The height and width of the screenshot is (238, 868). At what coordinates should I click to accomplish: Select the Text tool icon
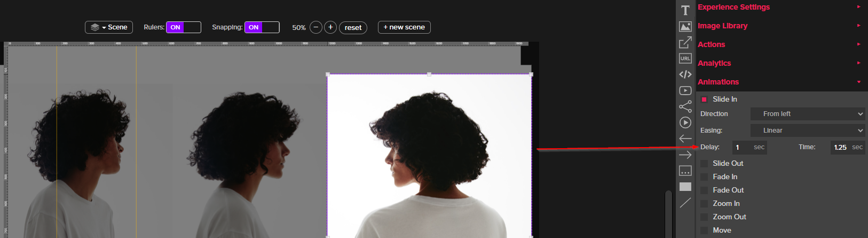(685, 10)
